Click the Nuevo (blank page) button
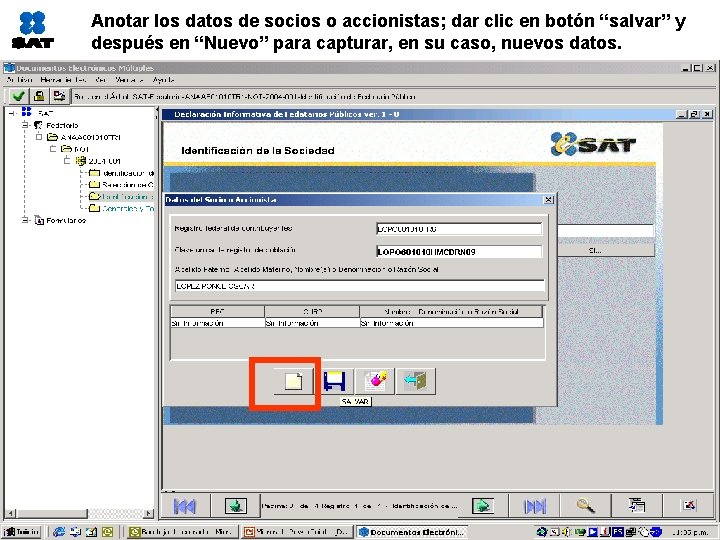Viewport: 720px width, 540px height. [294, 382]
